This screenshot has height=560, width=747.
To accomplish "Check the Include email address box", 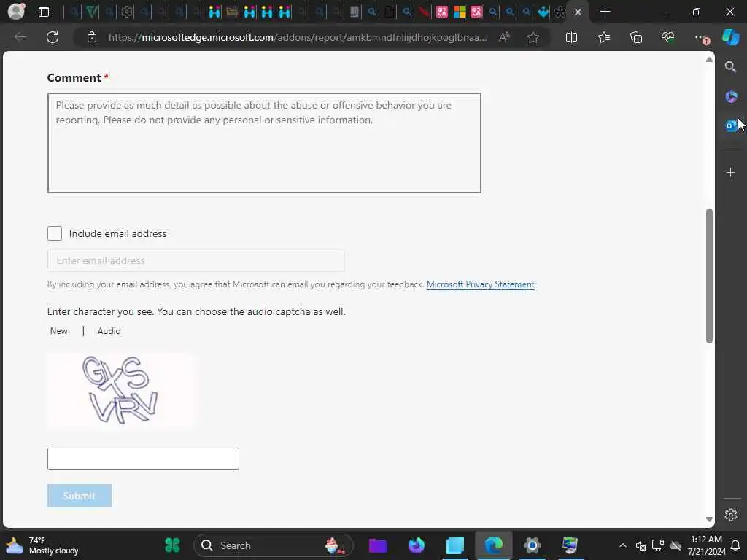I will pyautogui.click(x=55, y=233).
